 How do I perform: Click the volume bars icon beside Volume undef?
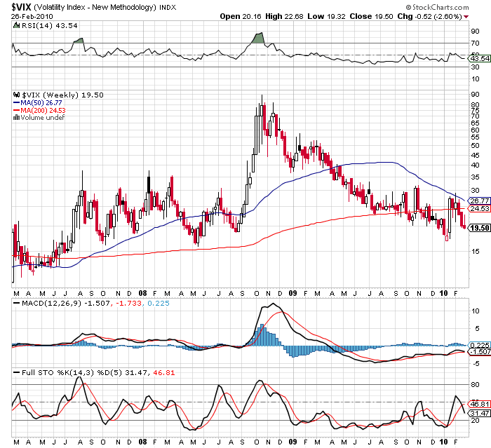[x=16, y=117]
